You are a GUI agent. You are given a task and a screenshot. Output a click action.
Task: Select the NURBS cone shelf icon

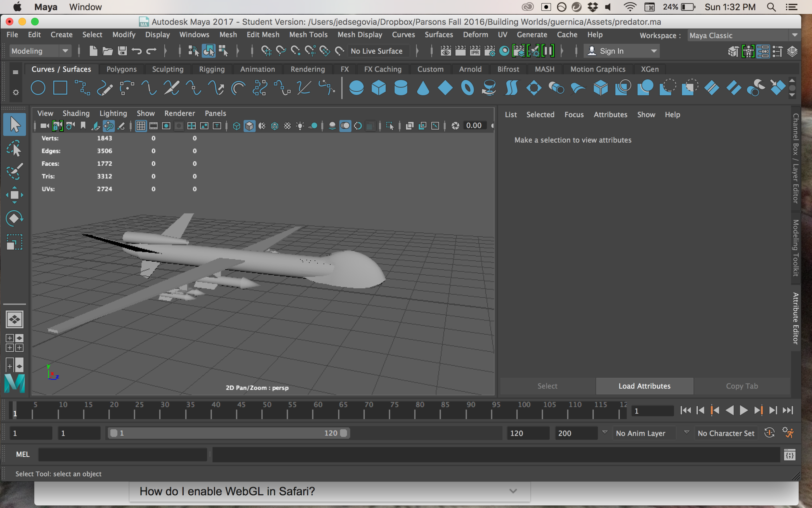pos(423,88)
